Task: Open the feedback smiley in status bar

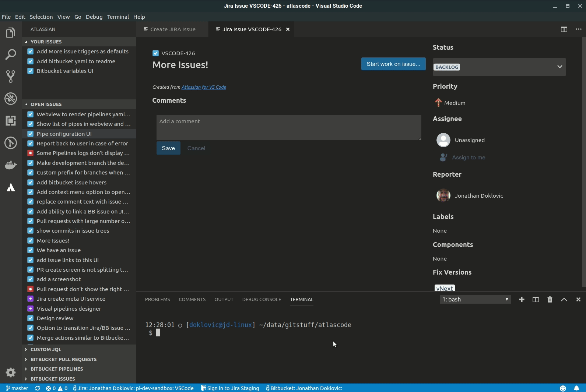Action: (563, 388)
